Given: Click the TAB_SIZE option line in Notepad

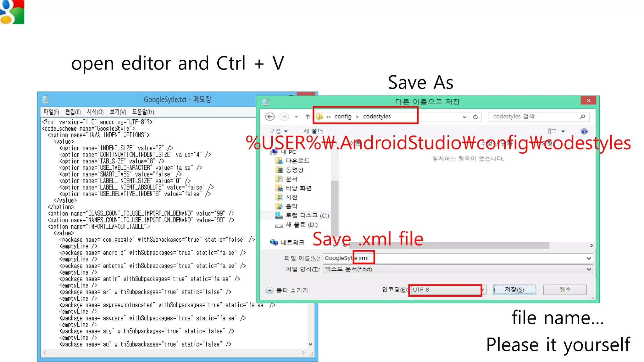Looking at the screenshot, I should (112, 161).
